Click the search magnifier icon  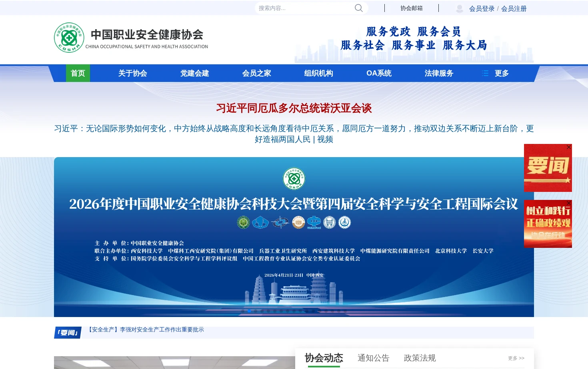click(x=359, y=8)
